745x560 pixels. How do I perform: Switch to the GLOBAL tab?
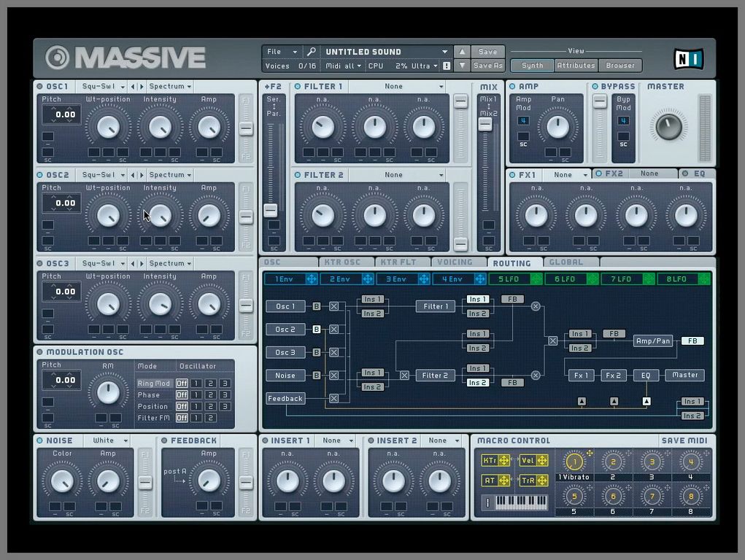(571, 262)
